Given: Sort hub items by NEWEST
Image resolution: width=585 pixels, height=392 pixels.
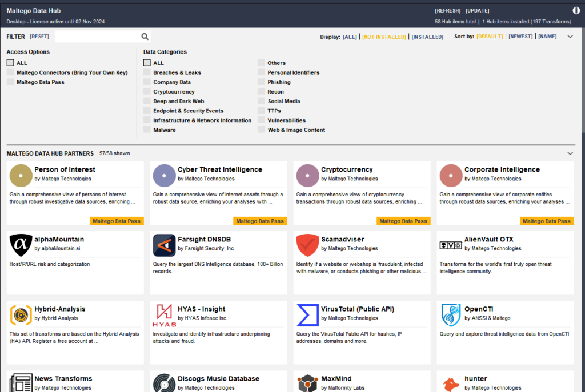Looking at the screenshot, I should 520,36.
